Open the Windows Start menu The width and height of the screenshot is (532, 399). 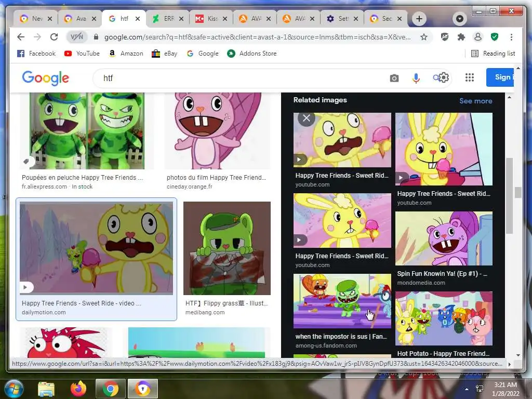click(x=14, y=389)
